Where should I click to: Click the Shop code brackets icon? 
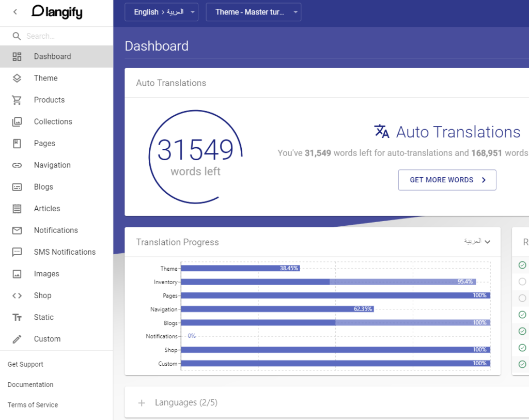pyautogui.click(x=16, y=295)
